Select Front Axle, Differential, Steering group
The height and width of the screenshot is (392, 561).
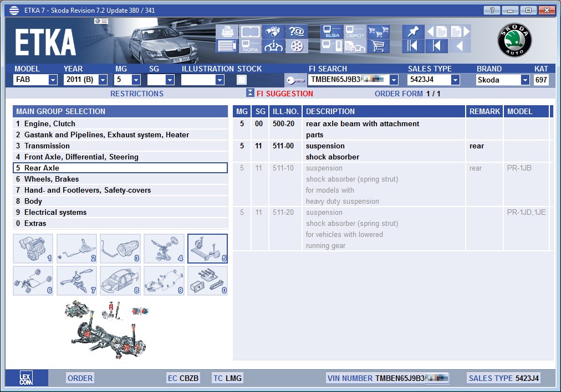click(120, 157)
